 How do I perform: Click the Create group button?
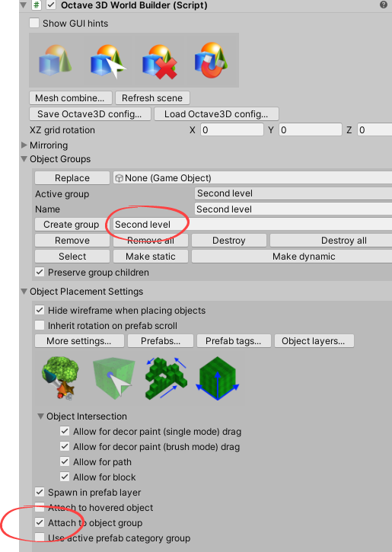[72, 225]
